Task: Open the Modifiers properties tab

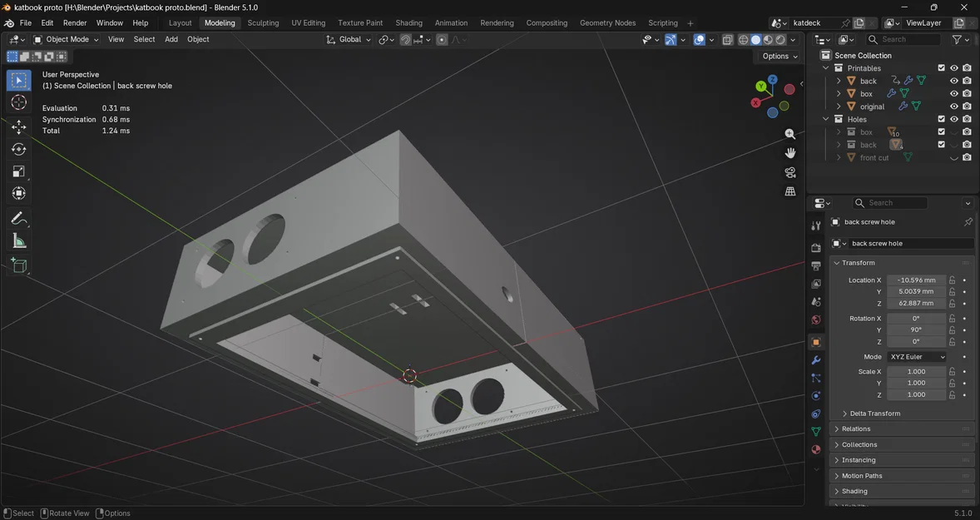Action: tap(815, 360)
